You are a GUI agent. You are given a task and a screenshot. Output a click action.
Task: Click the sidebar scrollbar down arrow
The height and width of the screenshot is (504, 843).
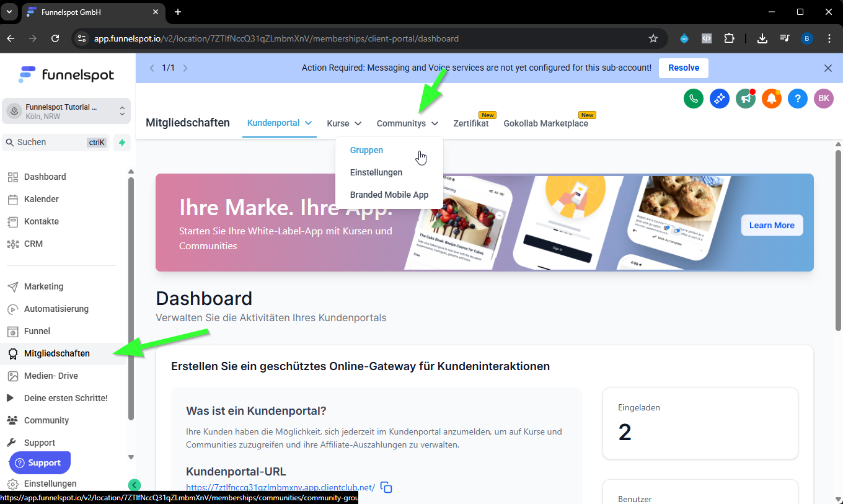(x=131, y=458)
